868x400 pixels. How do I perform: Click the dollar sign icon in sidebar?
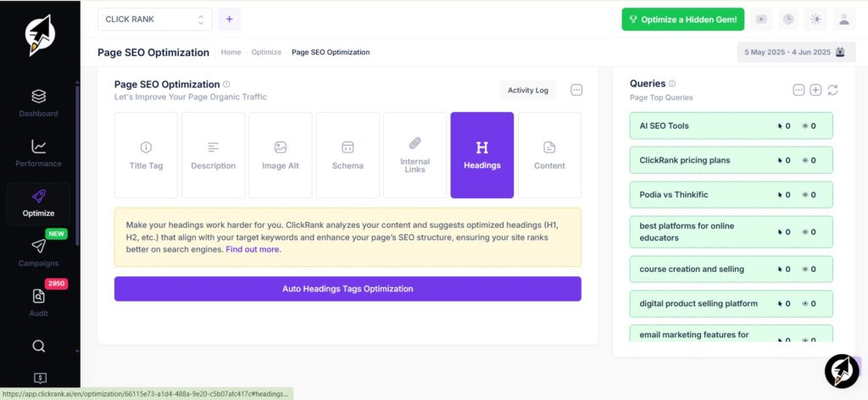point(40,378)
